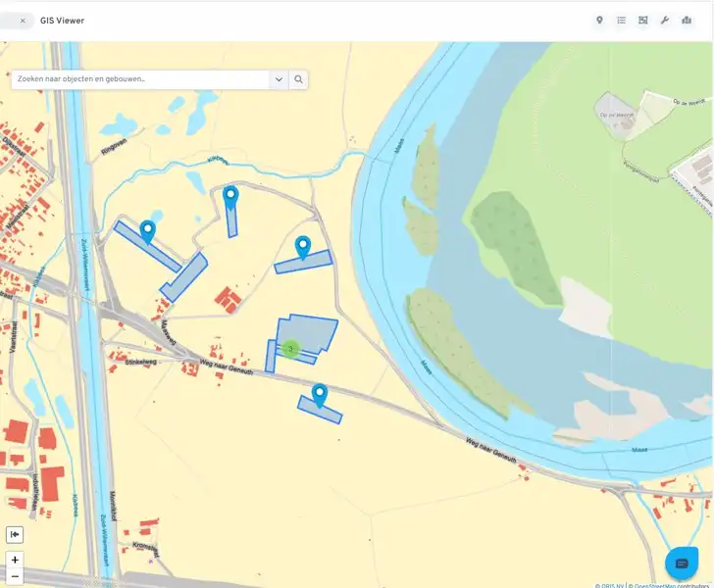Close the tab left of GIS Viewer
714x588 pixels.
23,20
